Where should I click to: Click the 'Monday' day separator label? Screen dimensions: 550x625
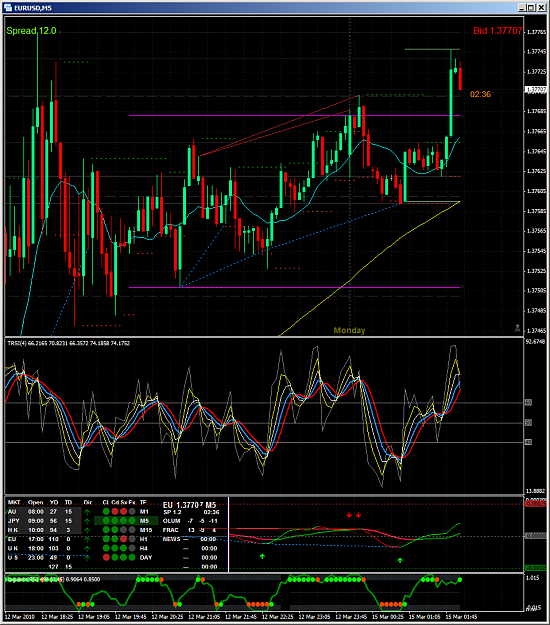click(349, 330)
